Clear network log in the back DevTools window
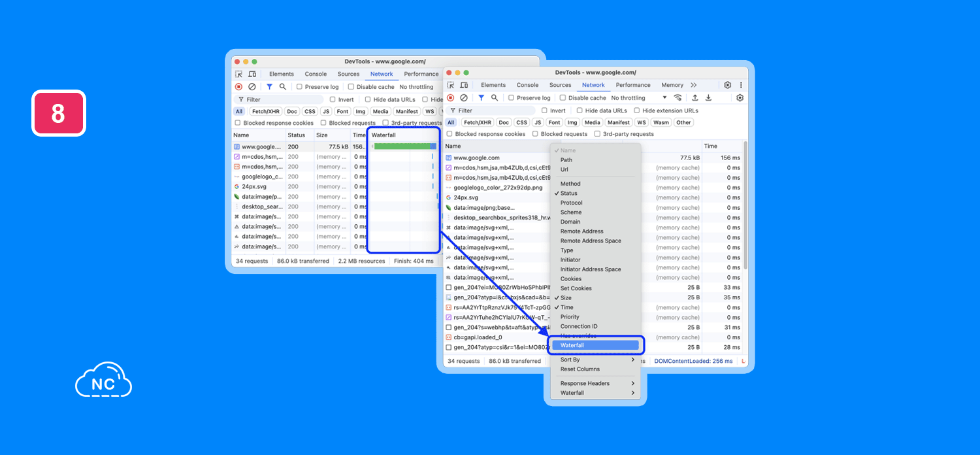The height and width of the screenshot is (455, 980). click(252, 87)
